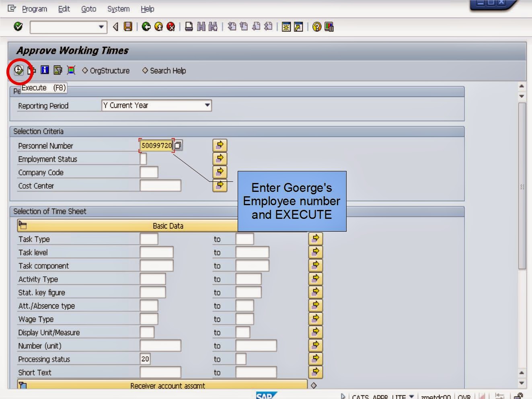Go to Previous Page icon

tap(244, 27)
